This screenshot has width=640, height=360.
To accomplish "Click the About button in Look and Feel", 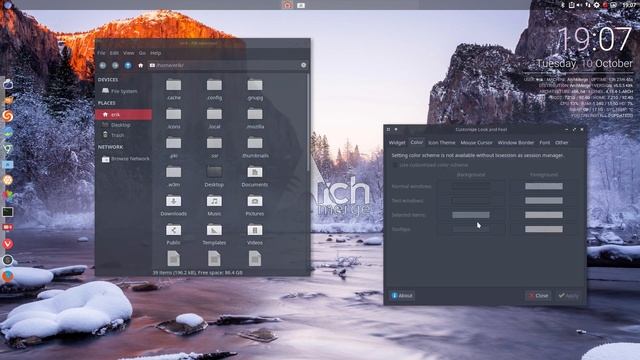I will pyautogui.click(x=402, y=296).
